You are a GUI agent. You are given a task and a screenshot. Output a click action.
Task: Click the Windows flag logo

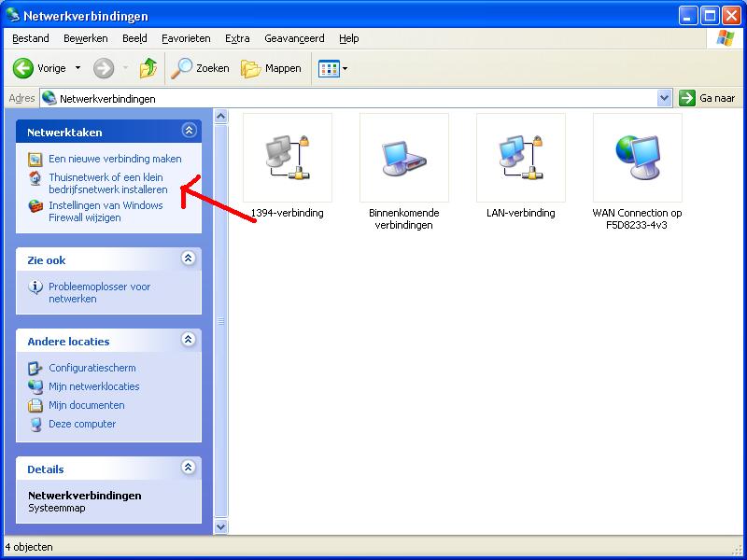point(726,38)
